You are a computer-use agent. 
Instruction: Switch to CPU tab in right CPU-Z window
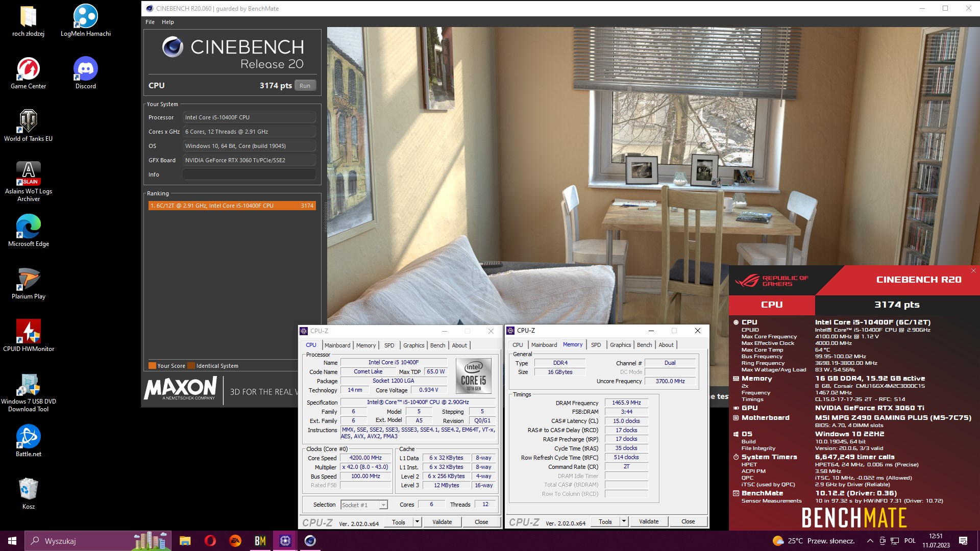518,345
